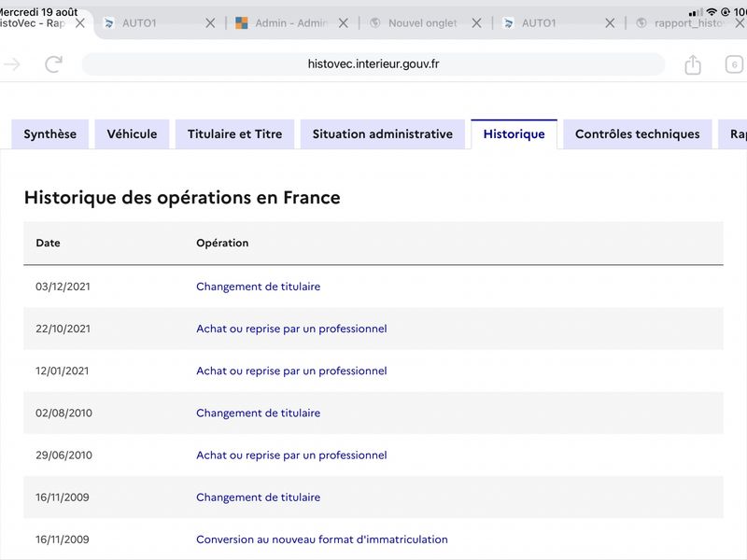This screenshot has height=560, width=747.
Task: Open the share sheet icon
Action: [x=693, y=64]
